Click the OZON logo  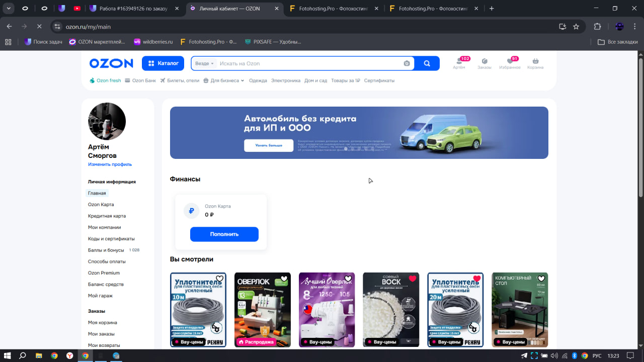pos(111,63)
